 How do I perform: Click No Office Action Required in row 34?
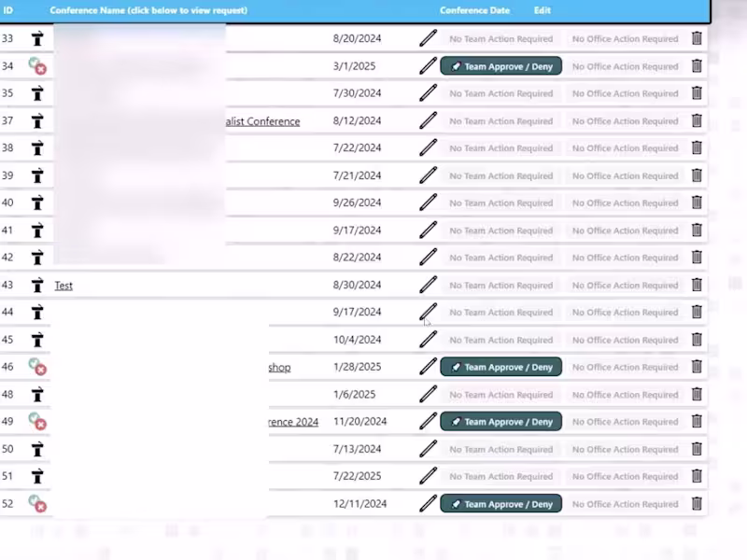click(625, 66)
